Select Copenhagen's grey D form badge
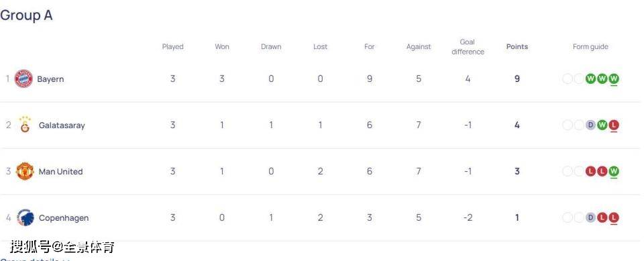 coord(590,217)
